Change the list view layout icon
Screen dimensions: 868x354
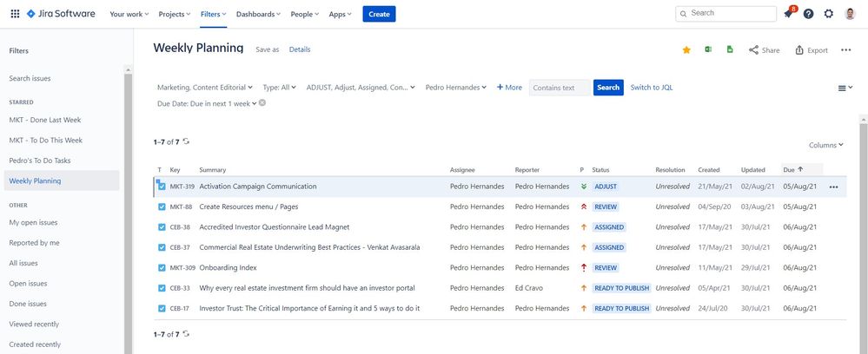pos(845,88)
